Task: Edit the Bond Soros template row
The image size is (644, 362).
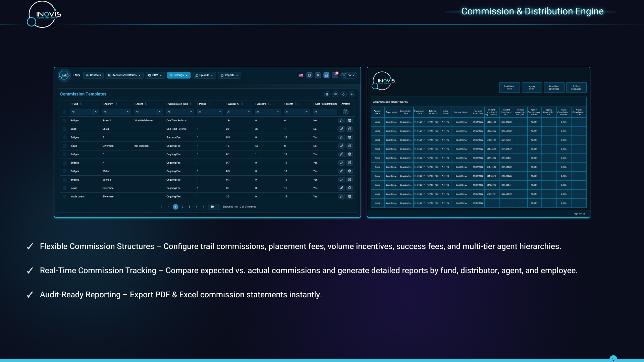Action: [x=341, y=129]
